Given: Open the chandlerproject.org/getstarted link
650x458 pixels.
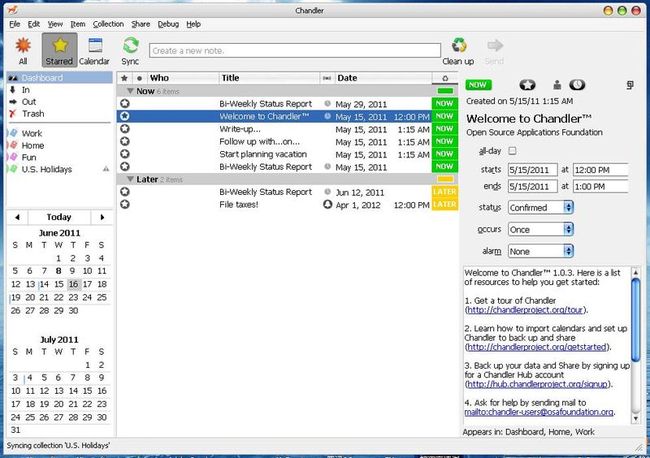Looking at the screenshot, I should pos(537,347).
